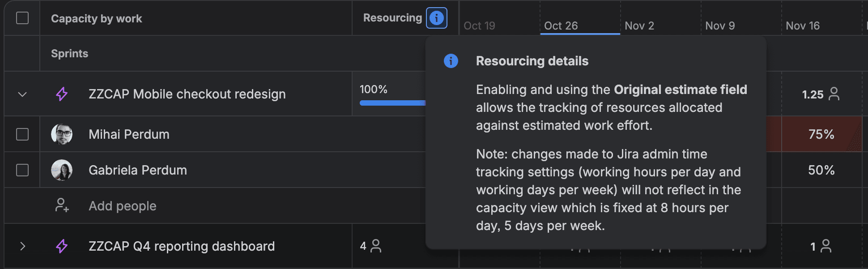Click the Resourcing info icon in header

tap(436, 18)
